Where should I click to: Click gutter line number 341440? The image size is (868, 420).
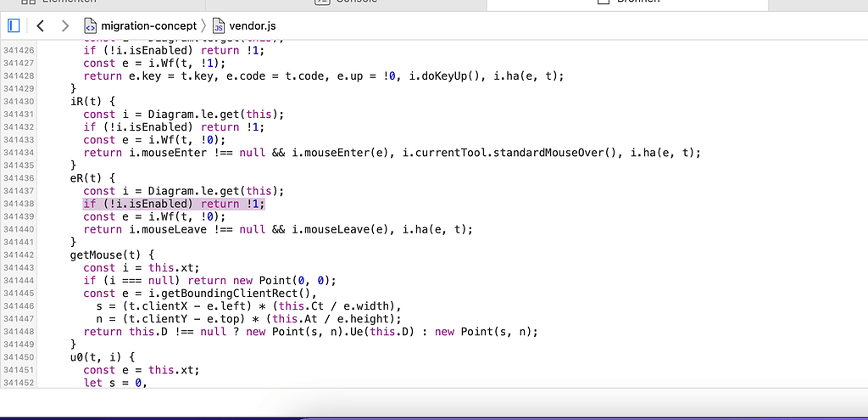[19, 229]
